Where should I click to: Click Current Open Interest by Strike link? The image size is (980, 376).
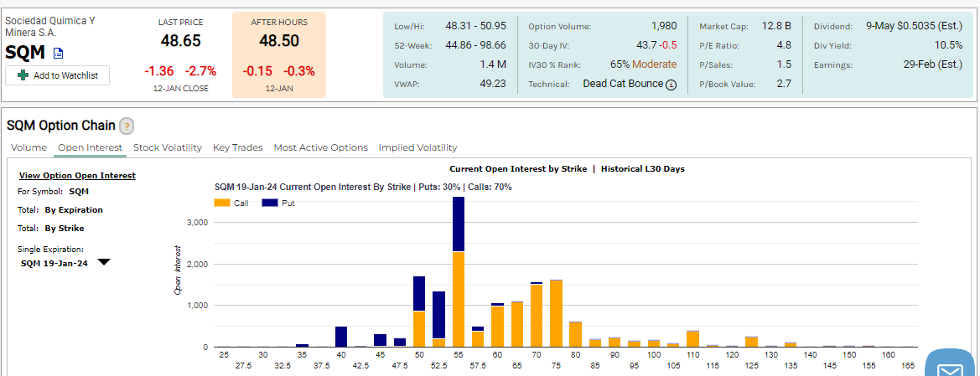click(x=518, y=169)
